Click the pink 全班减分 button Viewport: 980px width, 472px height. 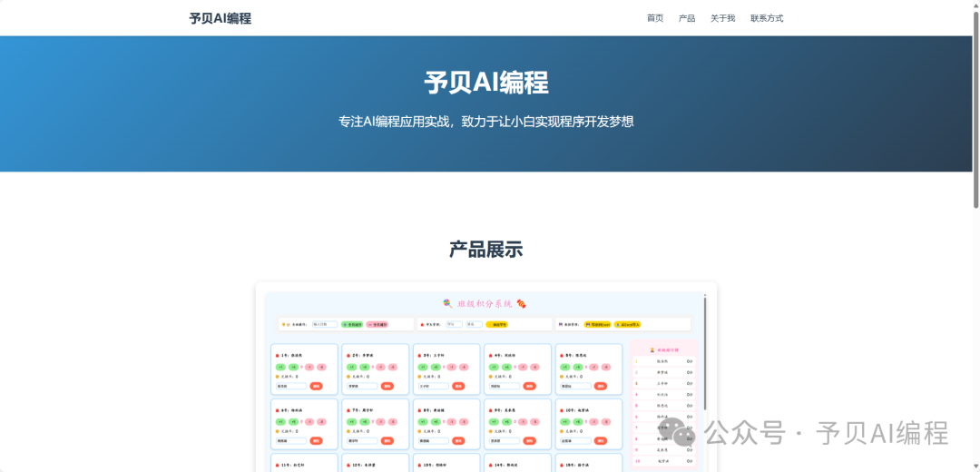point(377,324)
